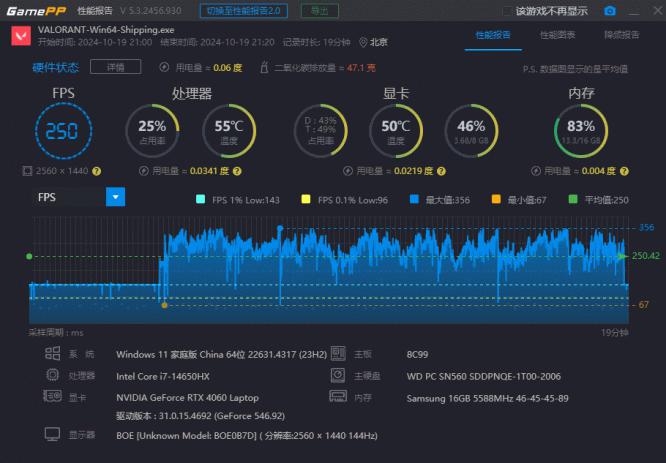Open the FPS chart metric dropdown
This screenshot has height=463, width=666.
(x=116, y=197)
